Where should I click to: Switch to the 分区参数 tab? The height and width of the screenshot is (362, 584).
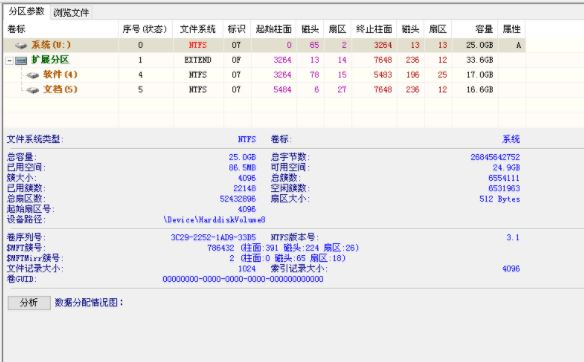coord(26,11)
